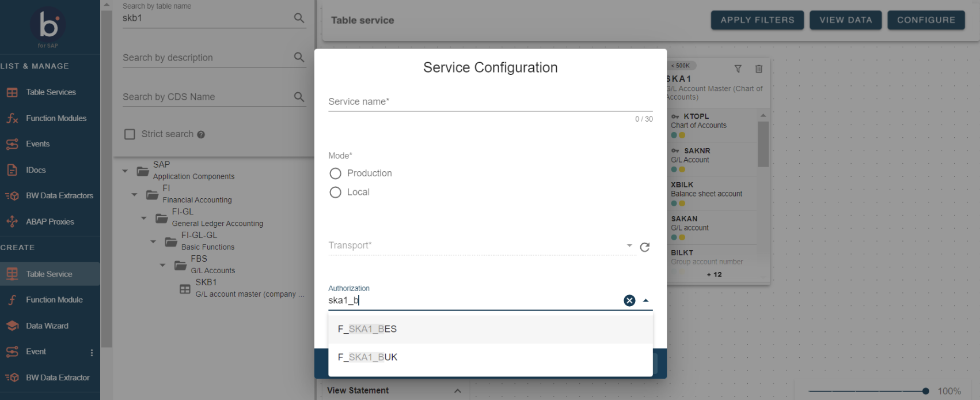Click the Strict search help icon
The image size is (980, 400).
pyautogui.click(x=201, y=135)
